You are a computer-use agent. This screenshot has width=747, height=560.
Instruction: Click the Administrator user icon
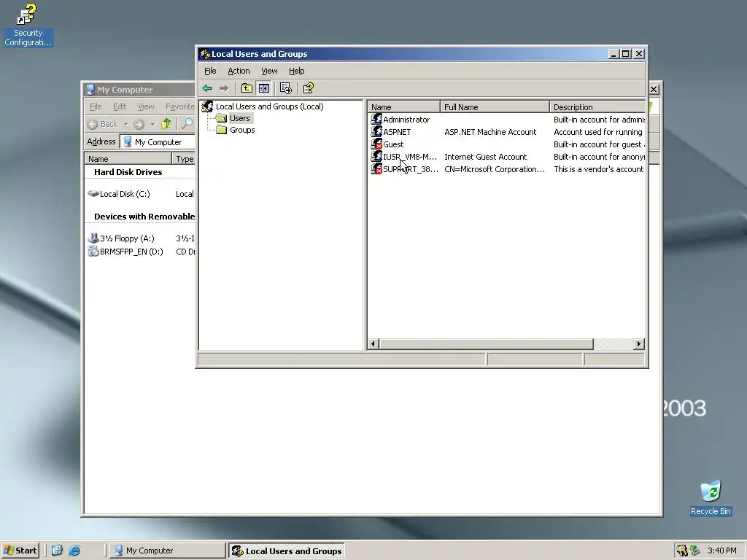pyautogui.click(x=376, y=119)
